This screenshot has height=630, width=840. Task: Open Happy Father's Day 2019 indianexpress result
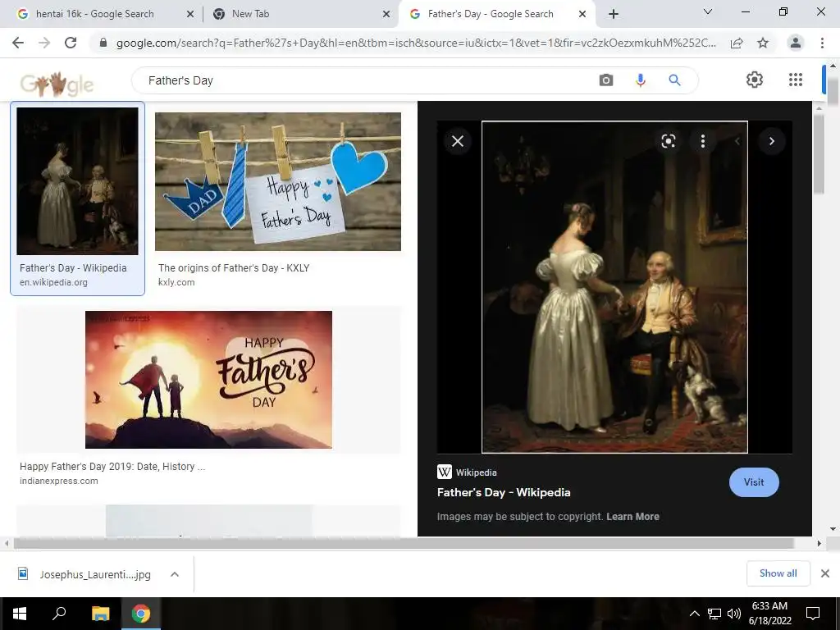click(112, 466)
